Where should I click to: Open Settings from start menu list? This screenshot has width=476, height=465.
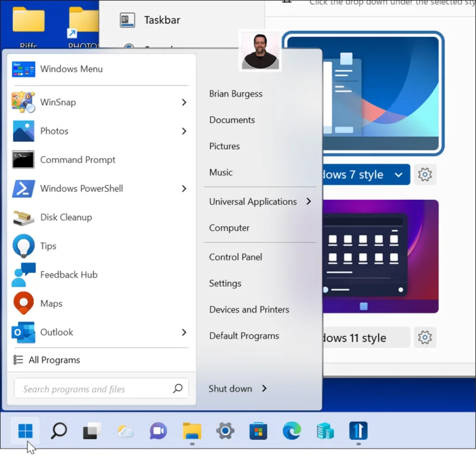click(x=226, y=283)
